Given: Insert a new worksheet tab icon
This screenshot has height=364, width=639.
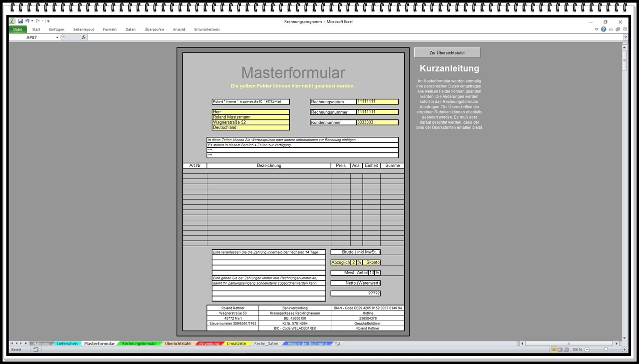Looking at the screenshot, I should coord(338,344).
